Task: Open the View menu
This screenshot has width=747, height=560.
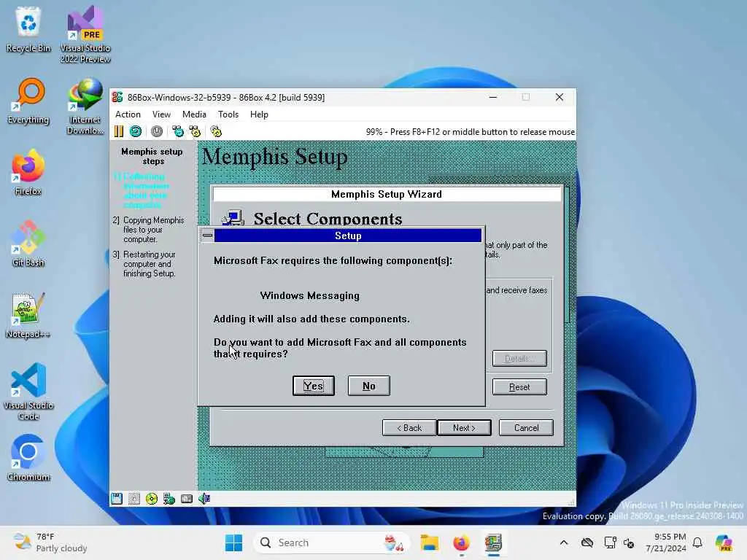Action: [x=161, y=114]
